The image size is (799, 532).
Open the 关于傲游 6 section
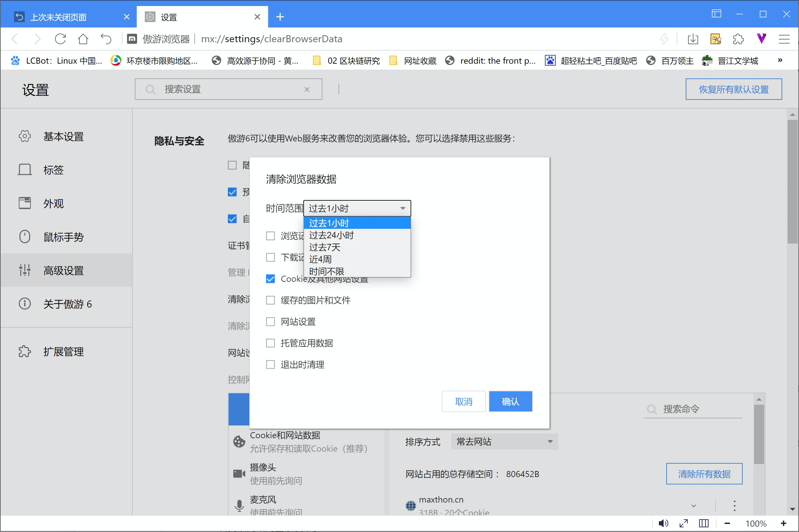(x=66, y=304)
